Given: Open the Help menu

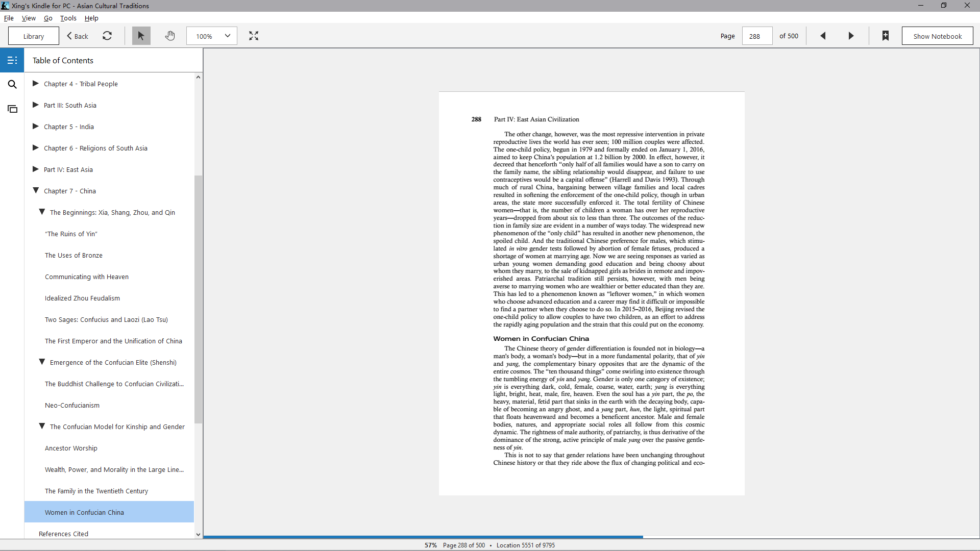Looking at the screenshot, I should click(91, 18).
